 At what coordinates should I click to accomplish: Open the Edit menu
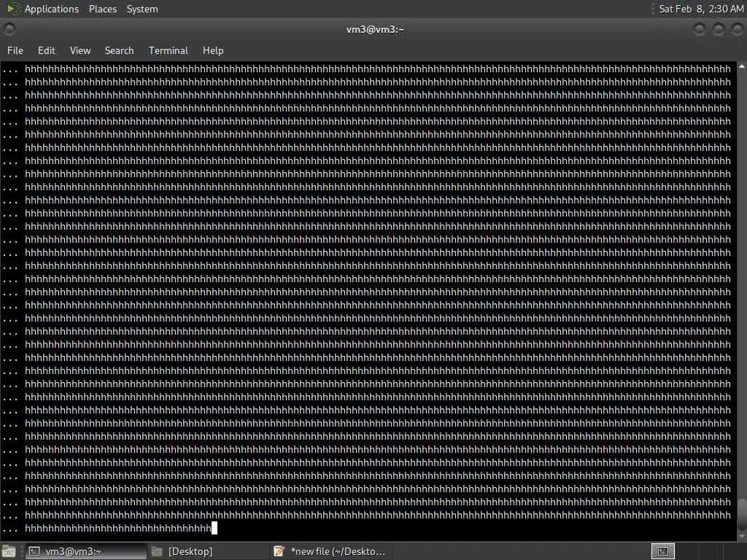[x=46, y=50]
